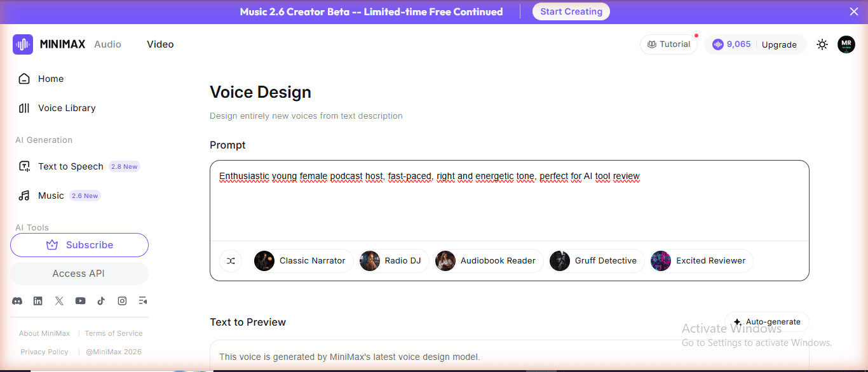Image resolution: width=868 pixels, height=372 pixels.
Task: Click Start Creating in the banner
Action: (571, 11)
